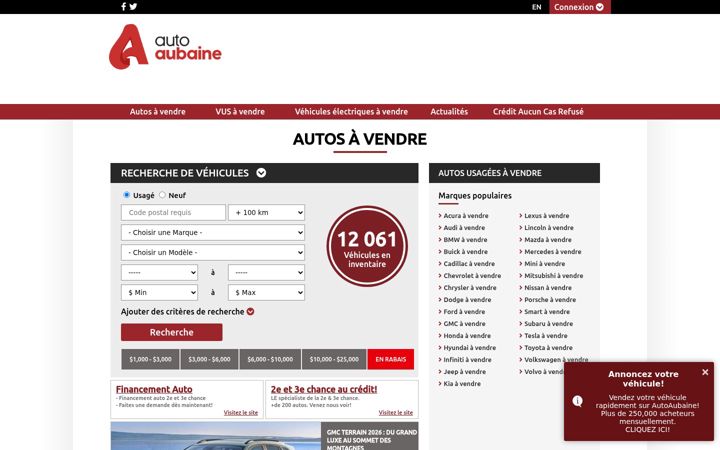Open Honda à vendre link
720x450 pixels.
pos(467,336)
